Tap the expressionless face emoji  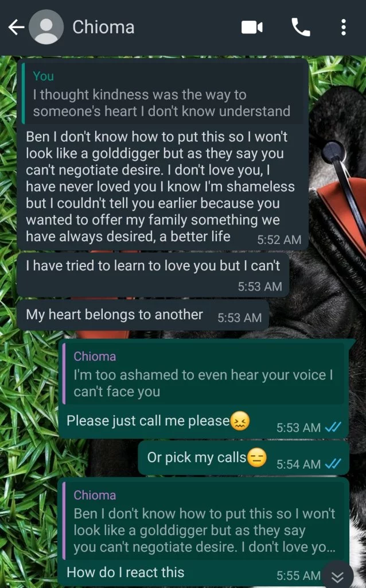[257, 458]
